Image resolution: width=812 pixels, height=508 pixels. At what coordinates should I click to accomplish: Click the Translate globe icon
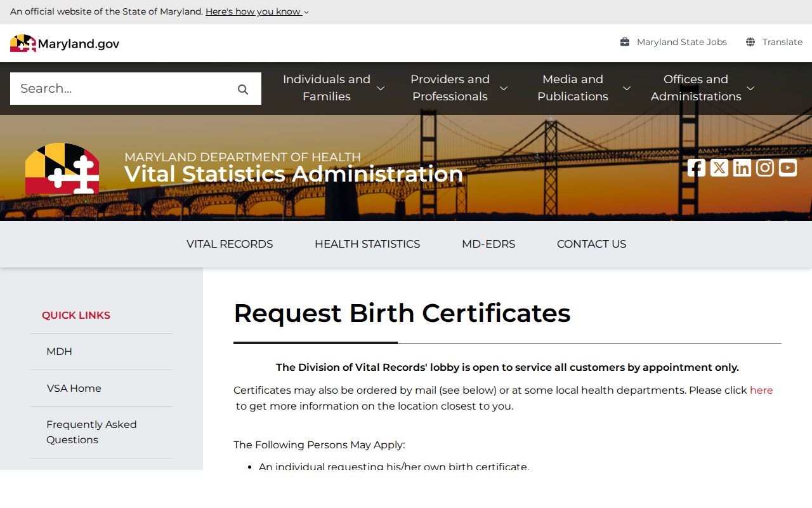[750, 42]
